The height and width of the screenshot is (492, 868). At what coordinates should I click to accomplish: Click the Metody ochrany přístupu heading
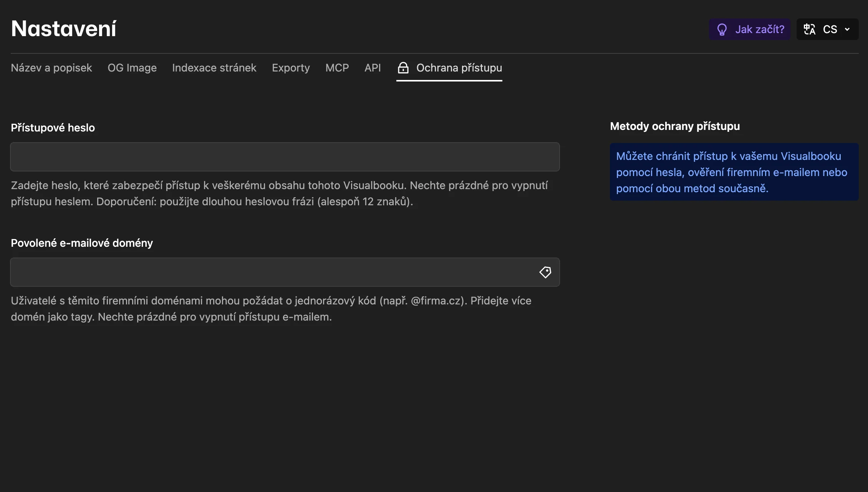675,126
